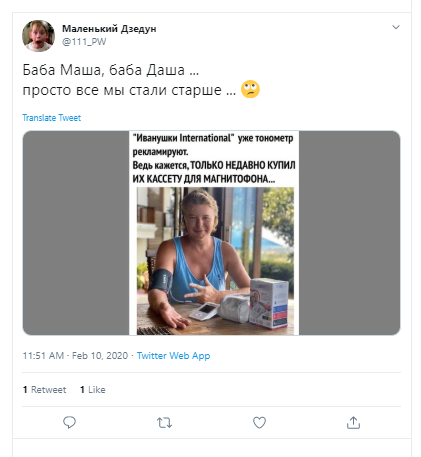Like the tweet with heart icon
This screenshot has height=457, width=421.
pos(259,423)
